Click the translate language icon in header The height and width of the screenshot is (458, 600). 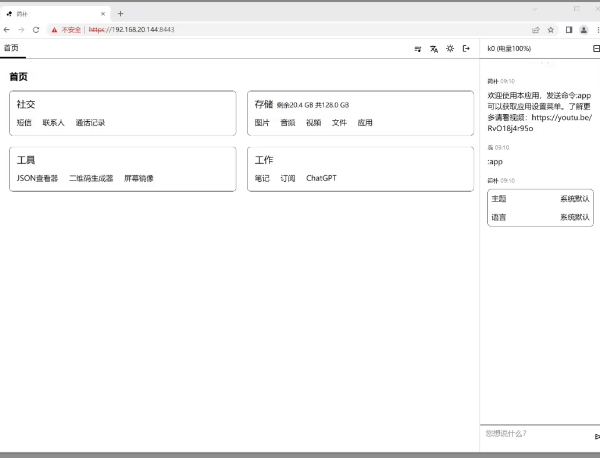pyautogui.click(x=434, y=48)
